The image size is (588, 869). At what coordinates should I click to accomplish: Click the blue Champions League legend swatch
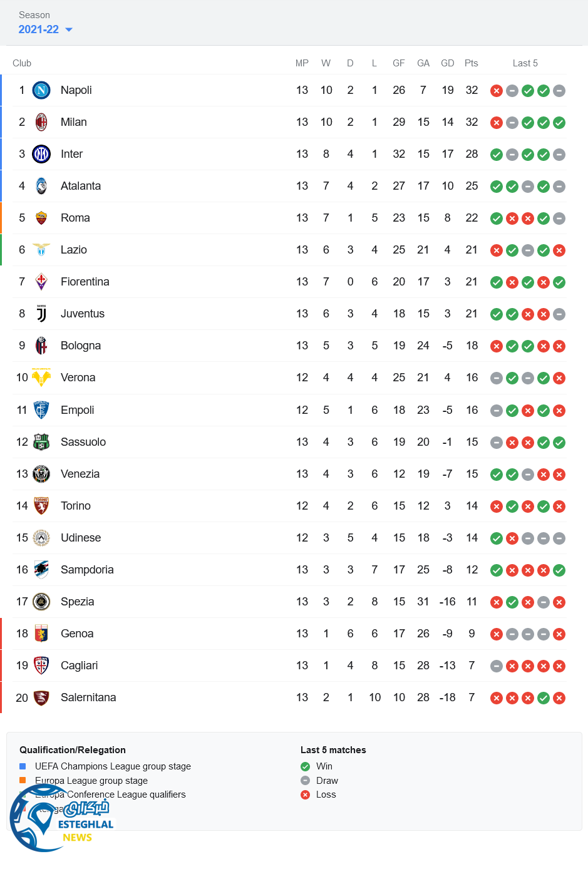[x=23, y=766]
